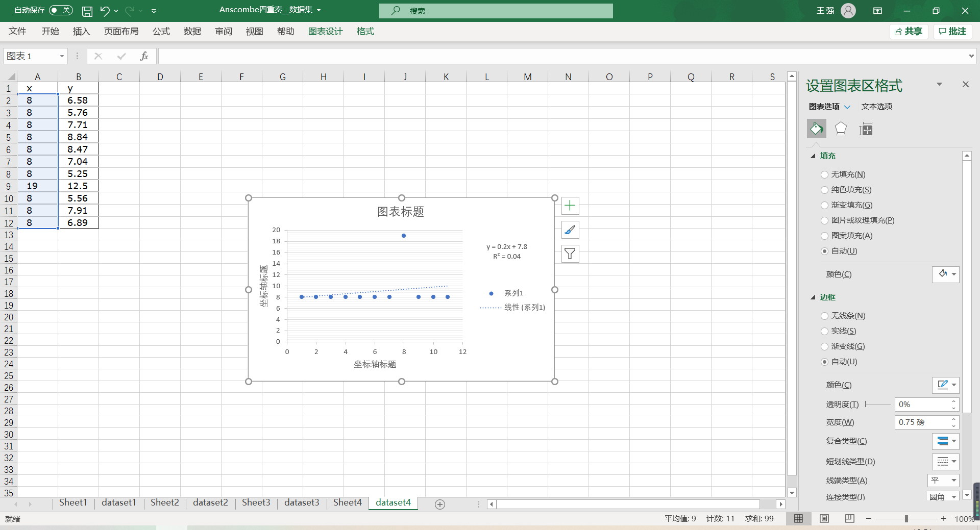Select 无线条(N) border radio button
Image resolution: width=980 pixels, height=530 pixels.
coord(824,316)
